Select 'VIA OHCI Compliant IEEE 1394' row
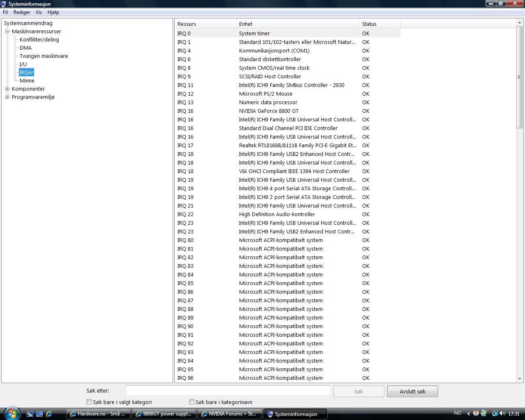This screenshot has height=420, width=525. pos(288,171)
